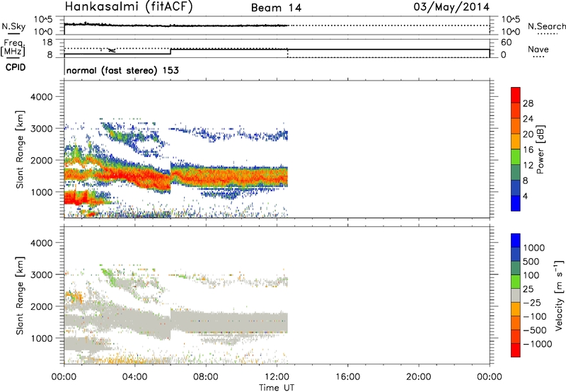Click the "Time UT" axis title

point(277,388)
